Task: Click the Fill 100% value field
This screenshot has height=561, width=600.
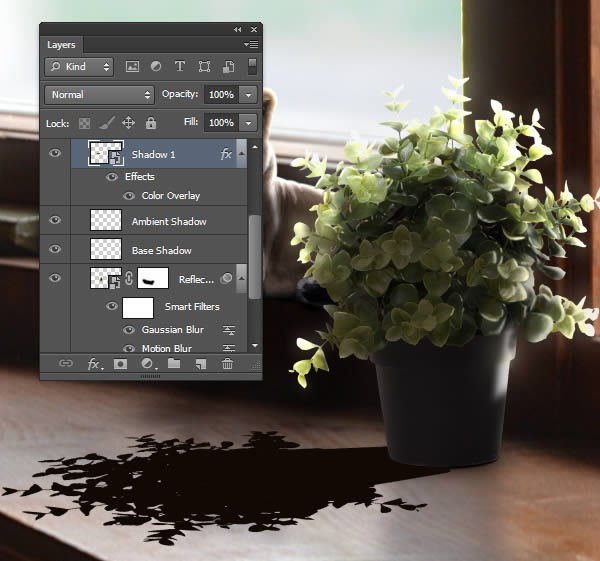Action: (x=222, y=123)
